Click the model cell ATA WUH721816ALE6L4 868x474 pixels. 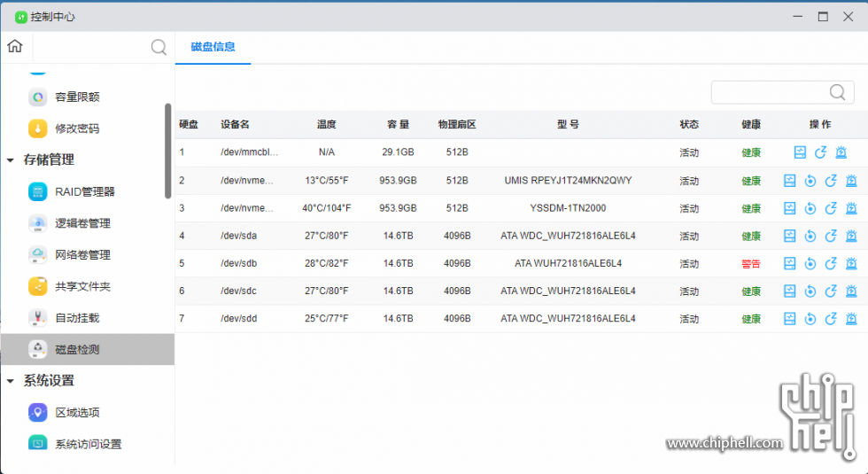(568, 263)
